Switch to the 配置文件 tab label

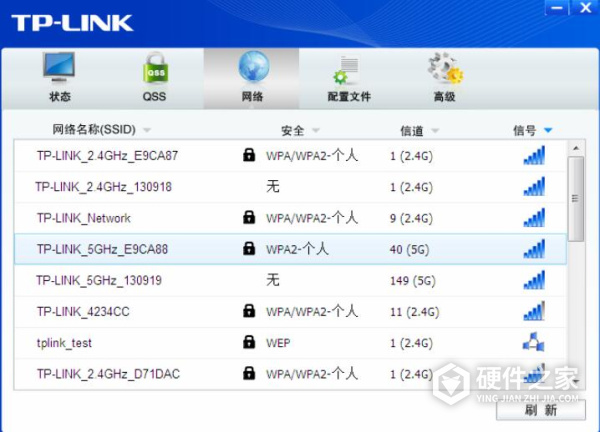[349, 96]
